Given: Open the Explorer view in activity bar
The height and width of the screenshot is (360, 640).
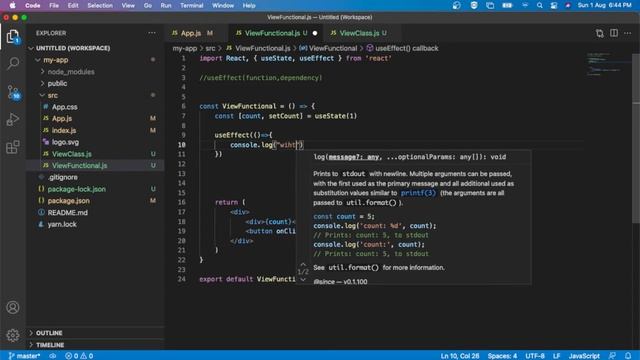Looking at the screenshot, I should pos(13,37).
